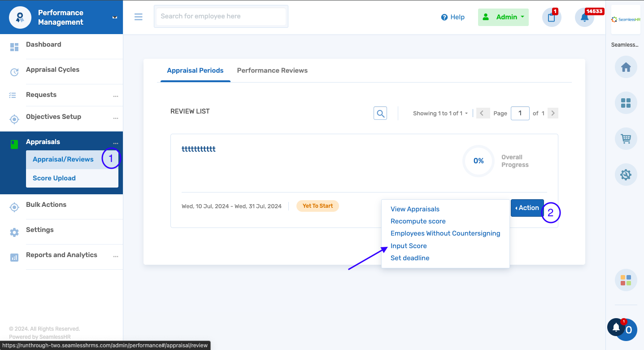Expand the 'Showing 1 to 1 of 1' dropdown
The width and height of the screenshot is (644, 350).
[440, 113]
